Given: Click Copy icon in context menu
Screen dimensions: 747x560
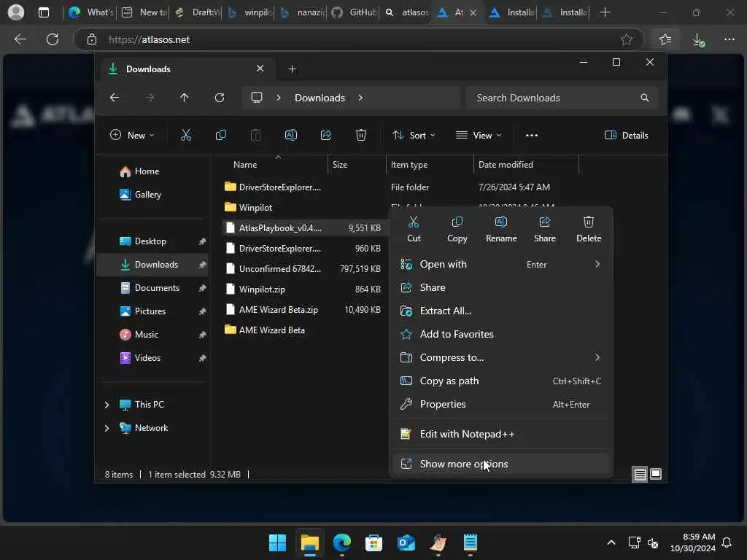Looking at the screenshot, I should [457, 229].
